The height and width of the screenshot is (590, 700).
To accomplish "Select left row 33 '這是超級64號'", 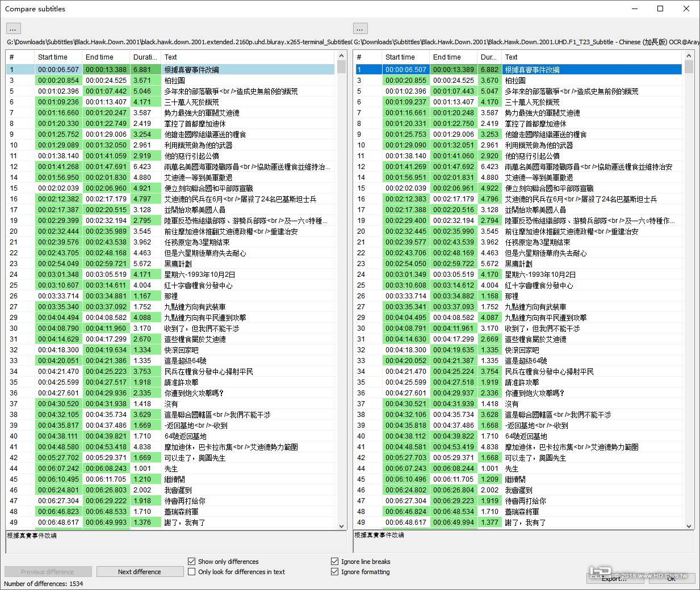I will point(185,361).
